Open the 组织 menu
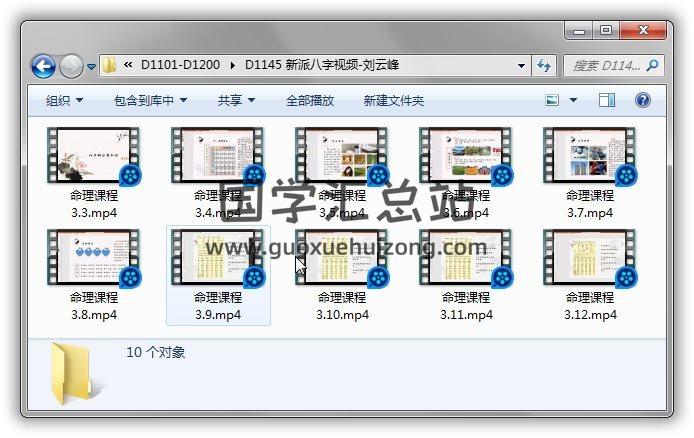 point(64,100)
